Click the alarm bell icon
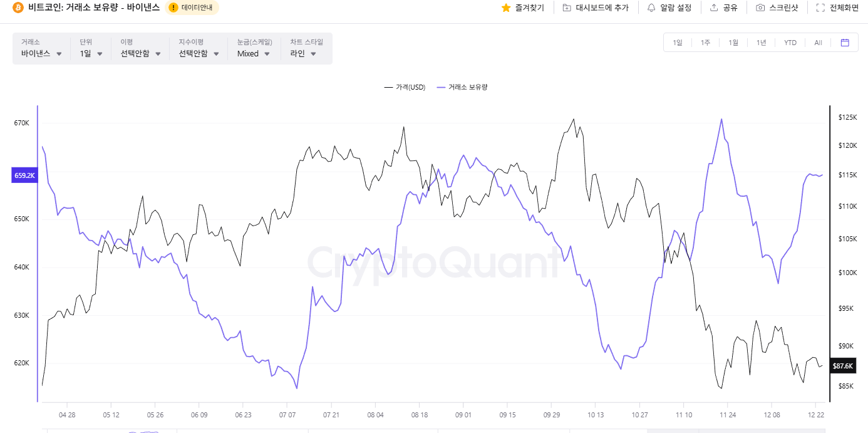This screenshot has height=433, width=868. click(x=651, y=8)
